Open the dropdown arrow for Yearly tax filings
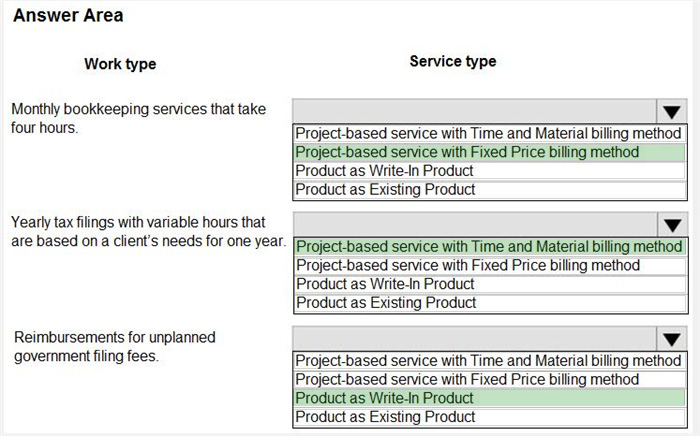 click(x=672, y=225)
